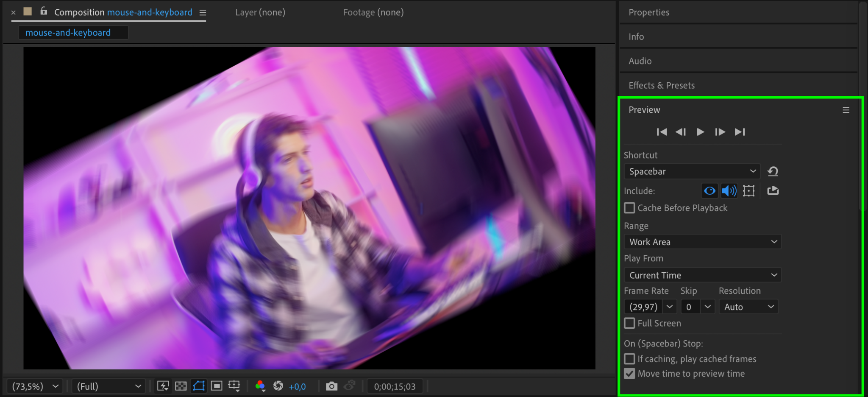The height and width of the screenshot is (397, 868).
Task: Take a snapshot with the camera icon
Action: pyautogui.click(x=331, y=386)
